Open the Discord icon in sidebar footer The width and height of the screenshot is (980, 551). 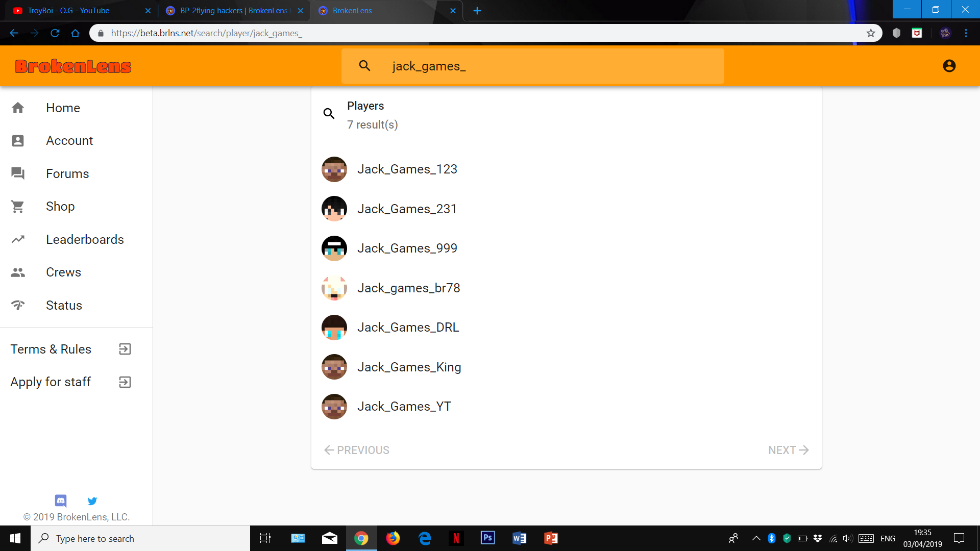tap(61, 500)
